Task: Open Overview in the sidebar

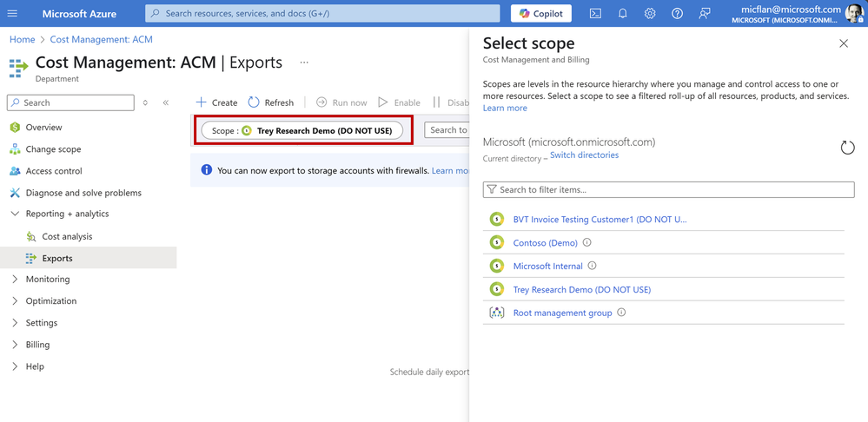Action: (x=43, y=128)
